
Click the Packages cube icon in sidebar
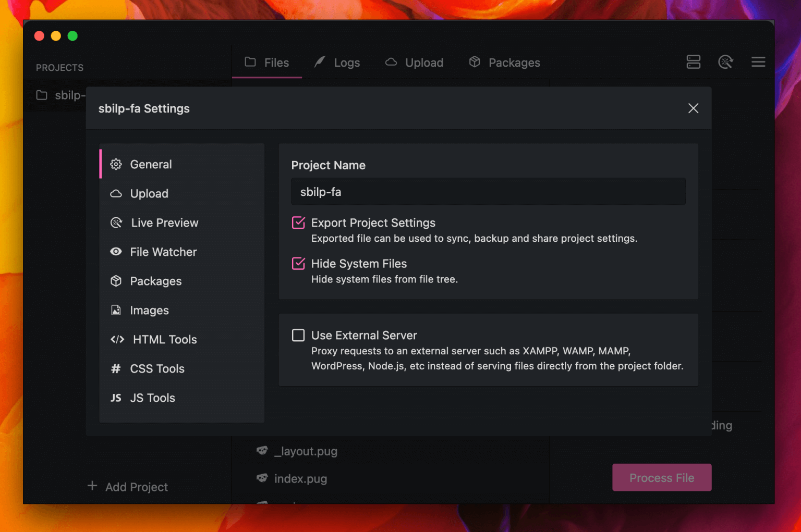pos(116,281)
